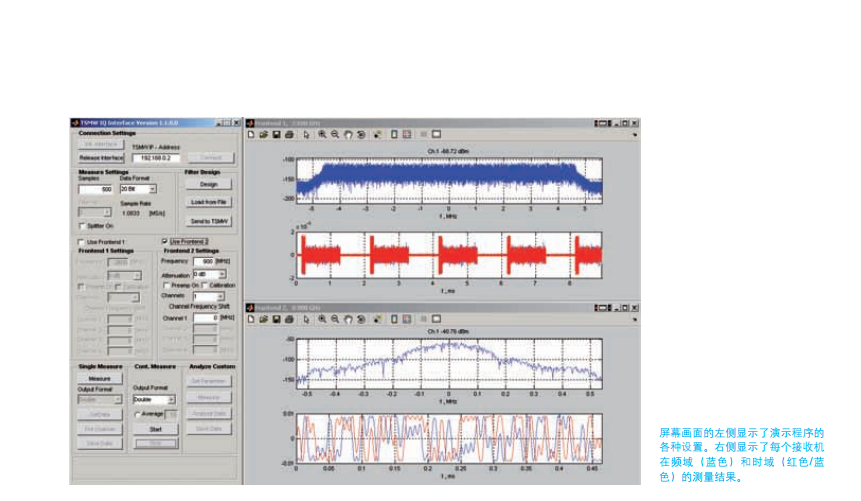
Task: Open Cont. Measure Output Format dropdown
Action: [x=171, y=399]
